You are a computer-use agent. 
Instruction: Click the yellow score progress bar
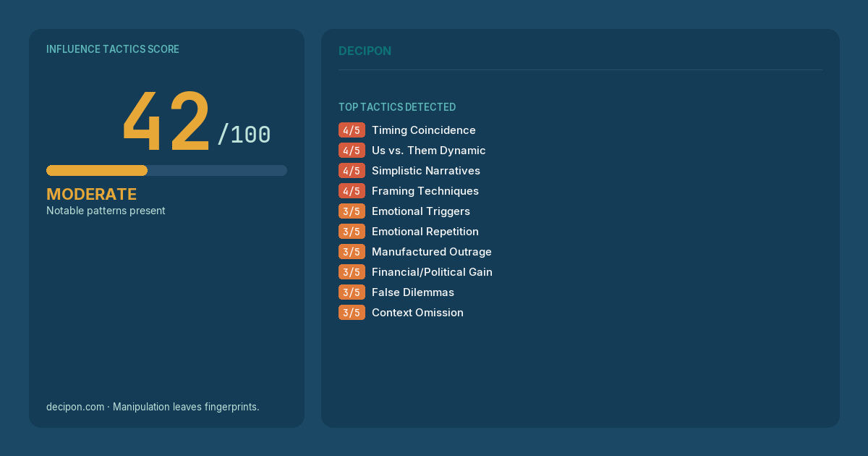97,170
